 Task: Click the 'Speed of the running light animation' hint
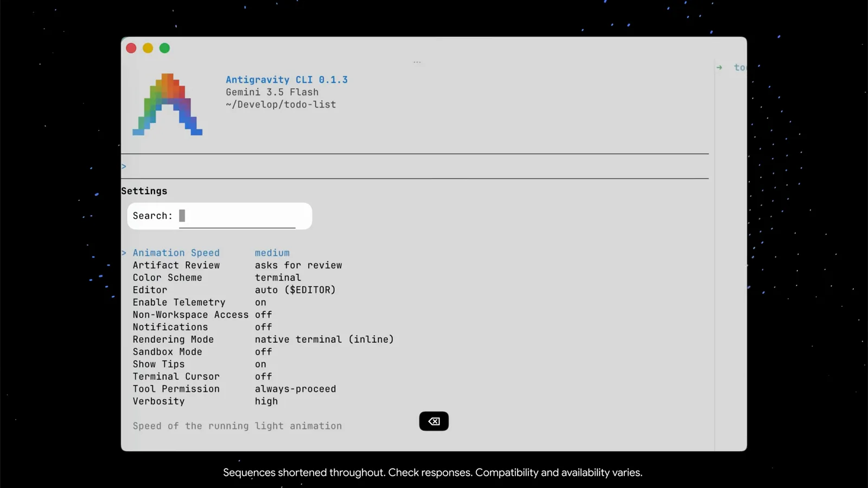tap(238, 426)
